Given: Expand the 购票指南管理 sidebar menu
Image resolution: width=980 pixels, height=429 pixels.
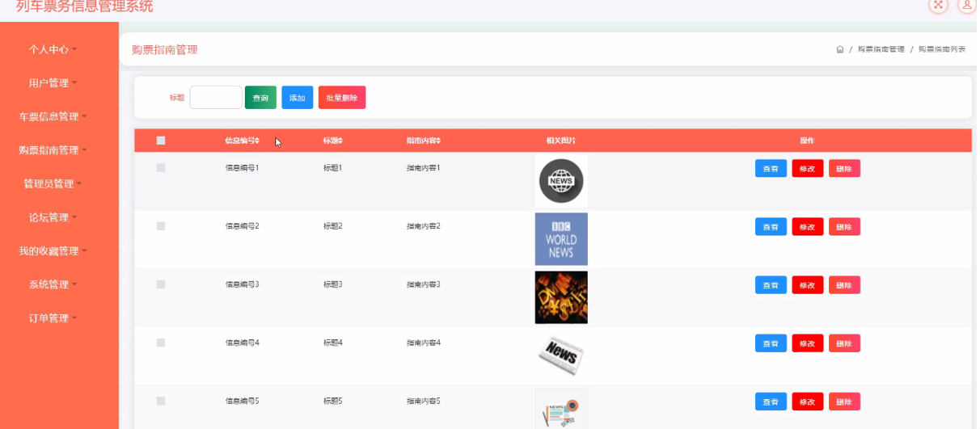Looking at the screenshot, I should [53, 150].
